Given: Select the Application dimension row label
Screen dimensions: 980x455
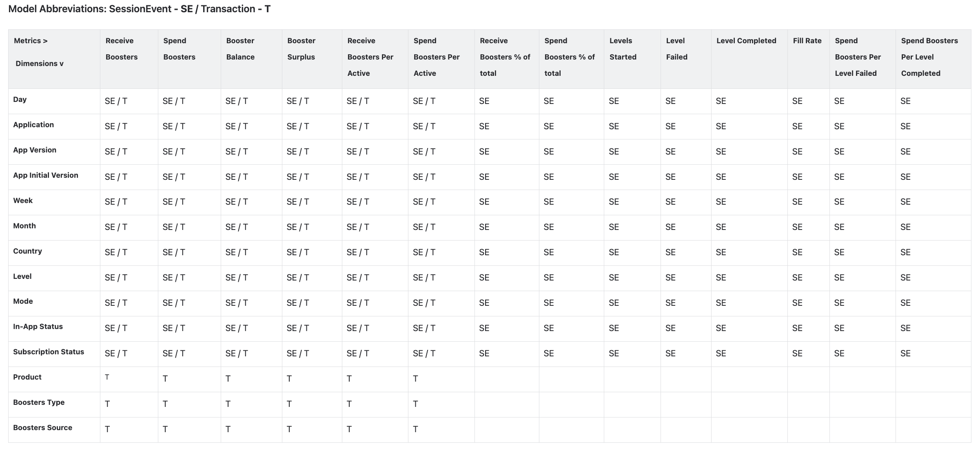Looking at the screenshot, I should click(x=33, y=125).
